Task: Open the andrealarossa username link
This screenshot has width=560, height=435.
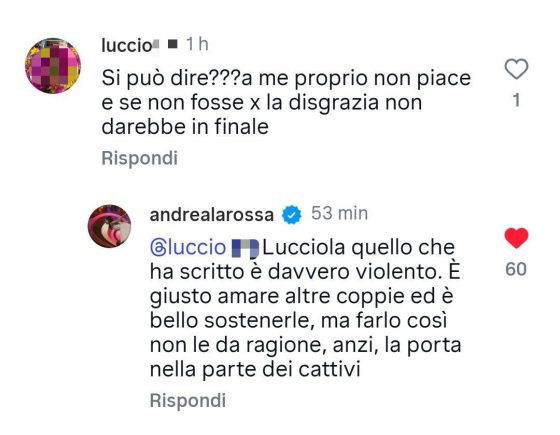Action: 212,215
